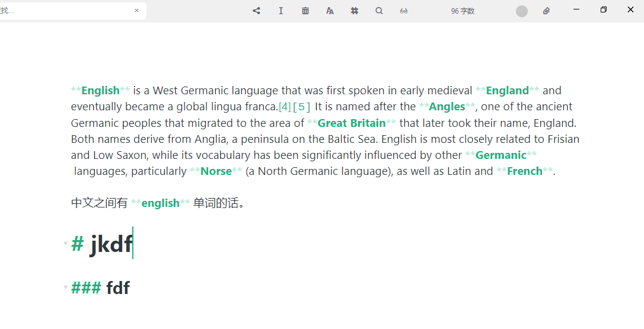This screenshot has width=644, height=329.
Task: Minimize the window
Action: coord(576,9)
